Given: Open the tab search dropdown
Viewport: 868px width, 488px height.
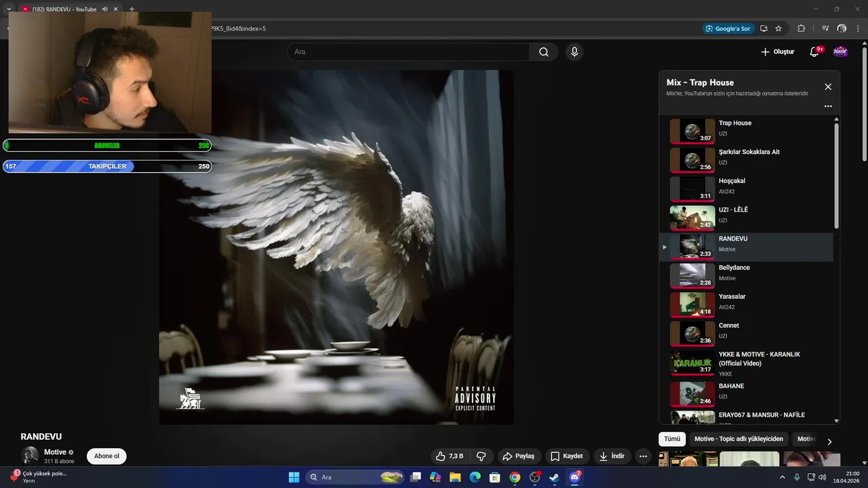Looking at the screenshot, I should tap(9, 9).
